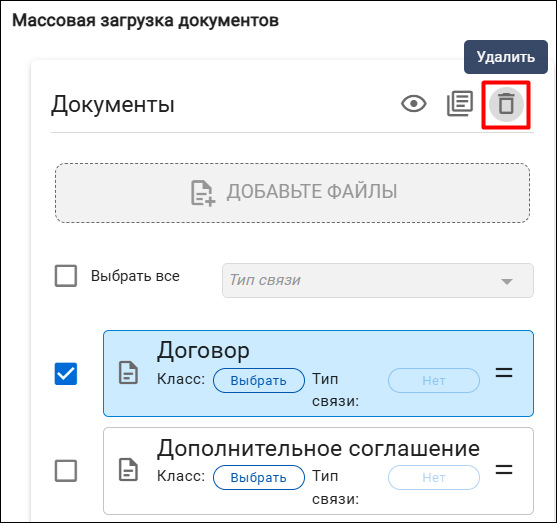The image size is (557, 523).
Task: Click Выбрать class button for Договор
Action: pos(259,381)
